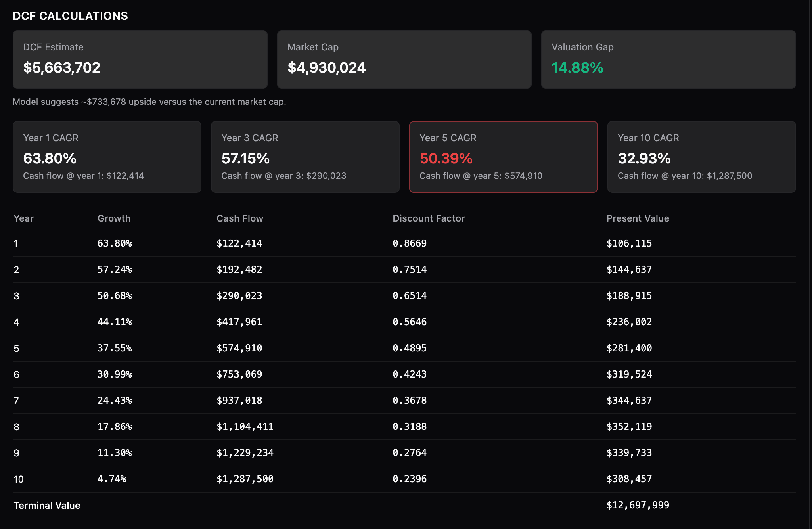Click the 0.2396 discount factor for year 10
812x529 pixels.
[410, 479]
